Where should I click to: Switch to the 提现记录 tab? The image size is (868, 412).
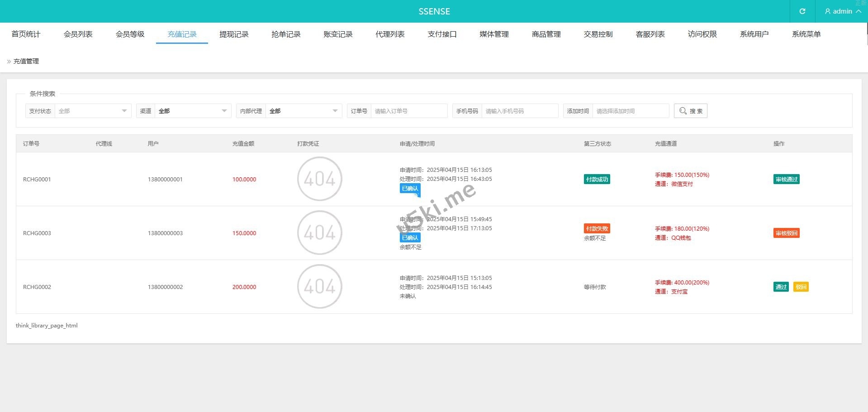pyautogui.click(x=234, y=34)
